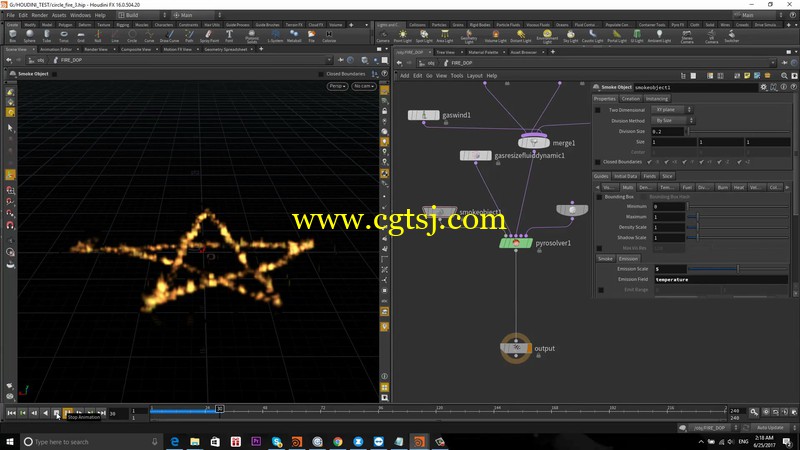
Task: Select the Draw Curve shelf tool
Action: pos(169,36)
